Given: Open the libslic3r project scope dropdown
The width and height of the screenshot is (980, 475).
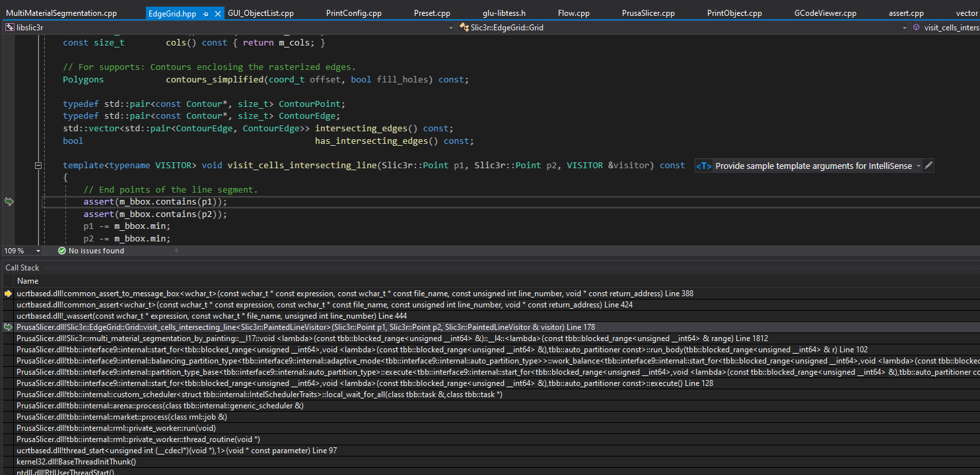Looking at the screenshot, I should [x=451, y=28].
